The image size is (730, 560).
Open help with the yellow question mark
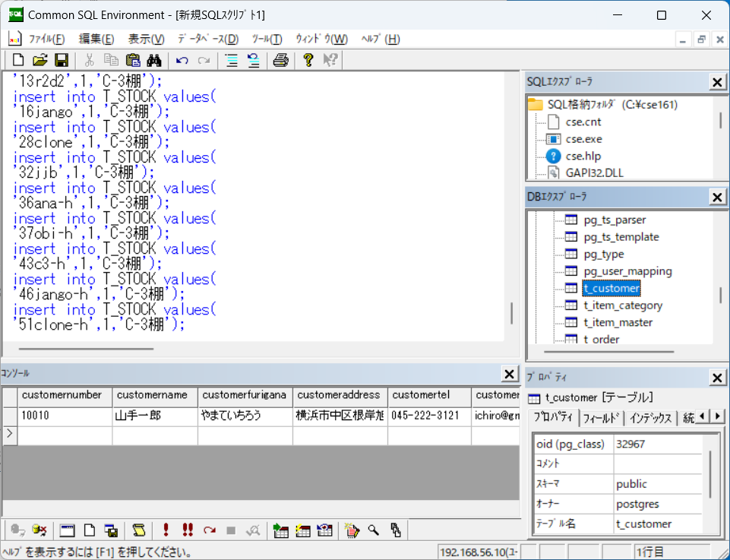tap(308, 60)
